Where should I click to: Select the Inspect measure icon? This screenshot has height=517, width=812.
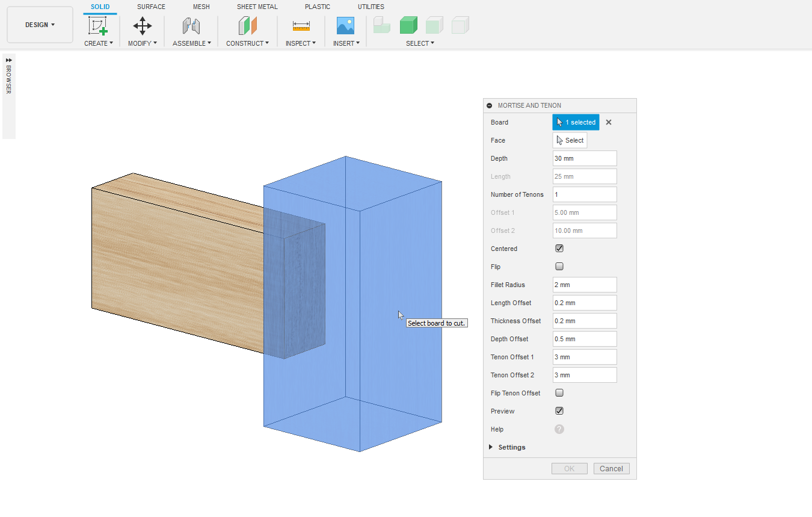pos(301,26)
